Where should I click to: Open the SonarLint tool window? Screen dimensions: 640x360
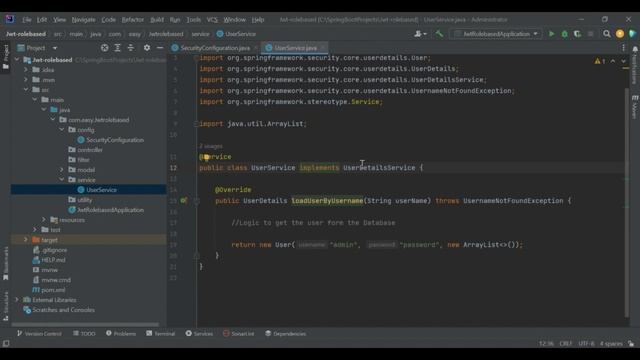click(239, 334)
